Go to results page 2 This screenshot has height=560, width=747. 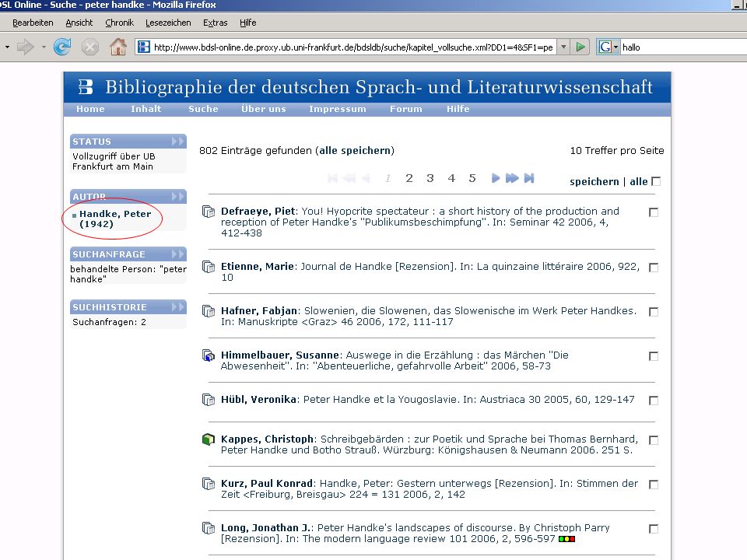pyautogui.click(x=409, y=178)
